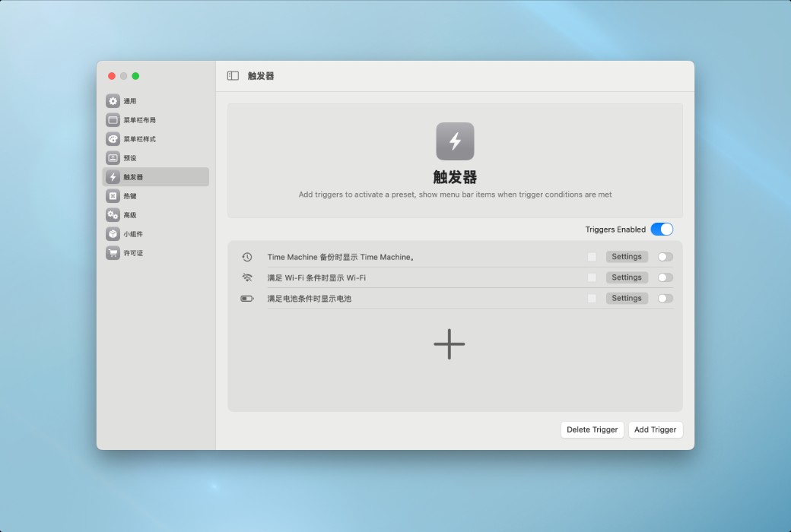
Task: Open 菜单栏样式 via its palette icon
Action: coord(113,138)
